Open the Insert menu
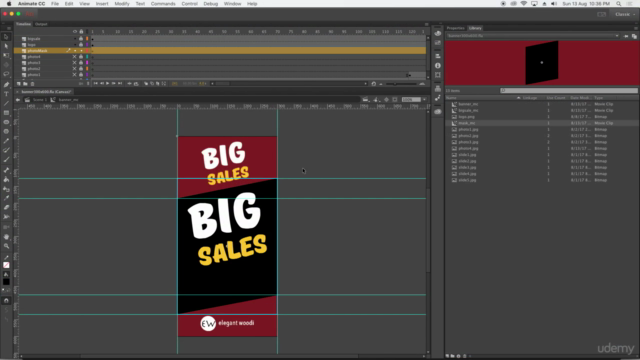The image size is (640, 360). click(x=102, y=4)
